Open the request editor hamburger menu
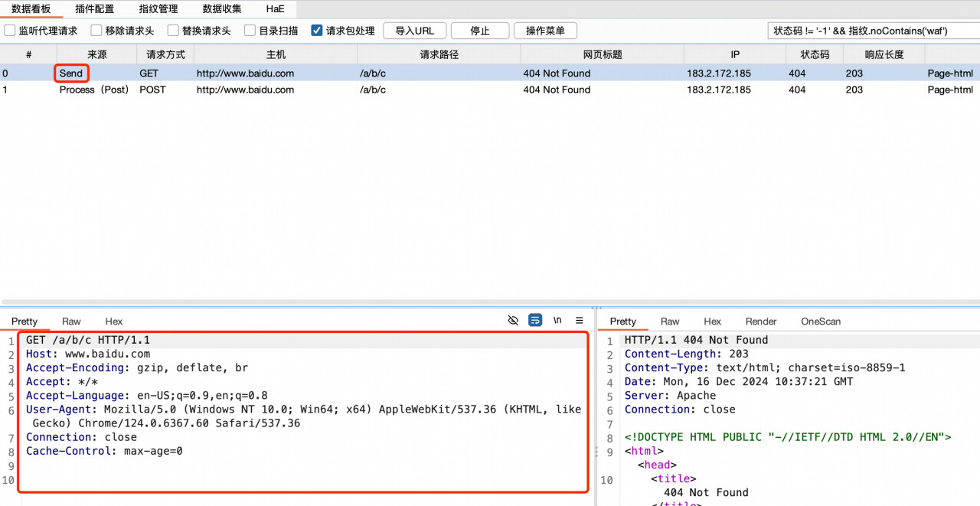Viewport: 980px width, 506px height. [580, 320]
